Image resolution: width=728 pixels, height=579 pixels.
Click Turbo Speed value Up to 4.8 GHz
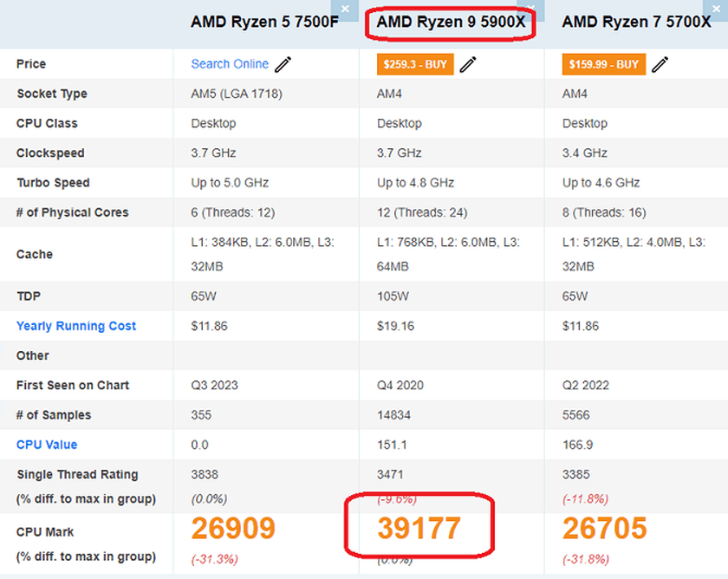pyautogui.click(x=415, y=183)
